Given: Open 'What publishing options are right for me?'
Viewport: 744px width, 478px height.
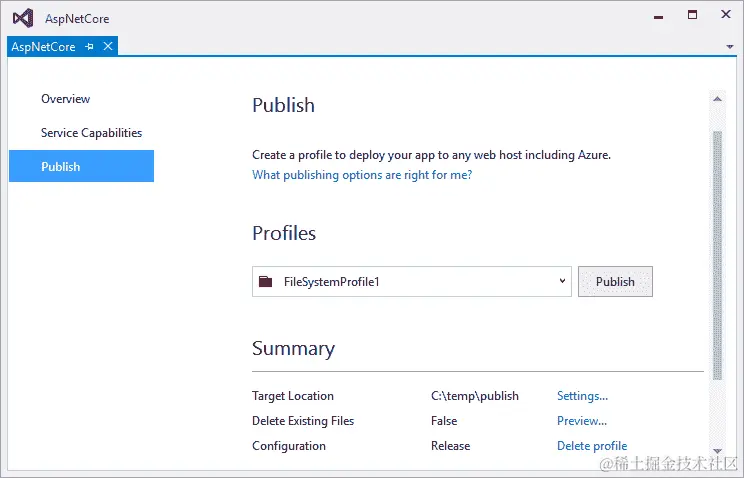Looking at the screenshot, I should (x=362, y=175).
